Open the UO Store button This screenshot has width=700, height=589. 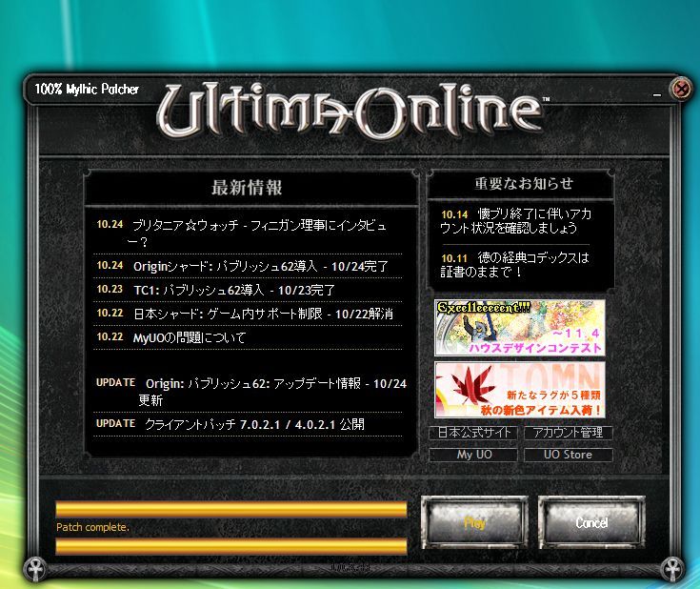(x=568, y=455)
